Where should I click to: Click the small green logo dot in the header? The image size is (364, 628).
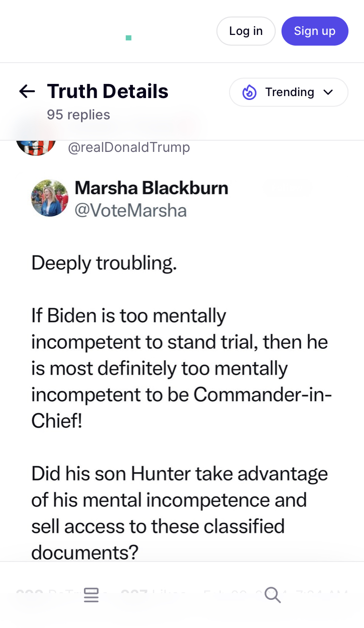129,38
